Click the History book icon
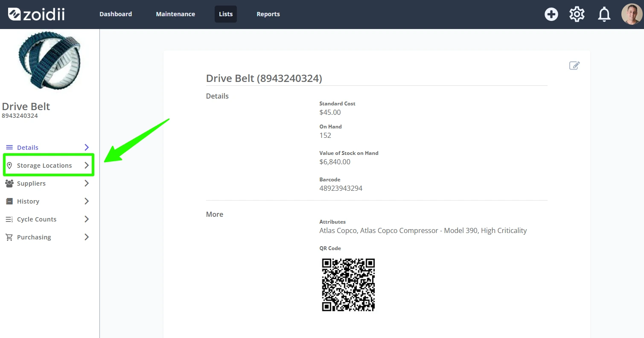 coord(9,201)
